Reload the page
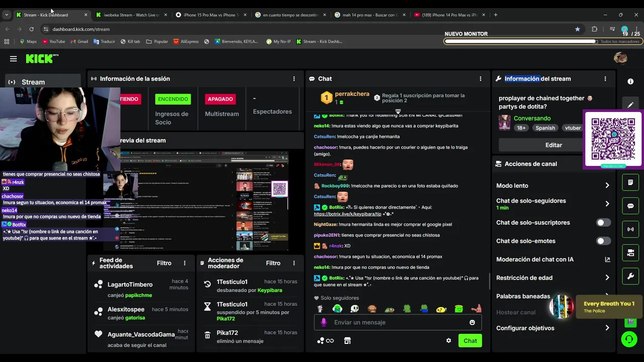Screen dimensions: 644x362 point(31,29)
